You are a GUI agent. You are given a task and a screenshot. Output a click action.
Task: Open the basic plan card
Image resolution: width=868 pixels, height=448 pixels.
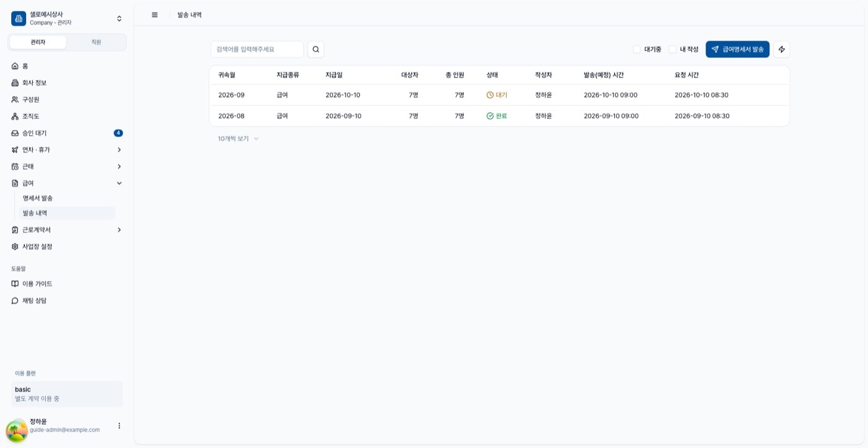point(67,394)
